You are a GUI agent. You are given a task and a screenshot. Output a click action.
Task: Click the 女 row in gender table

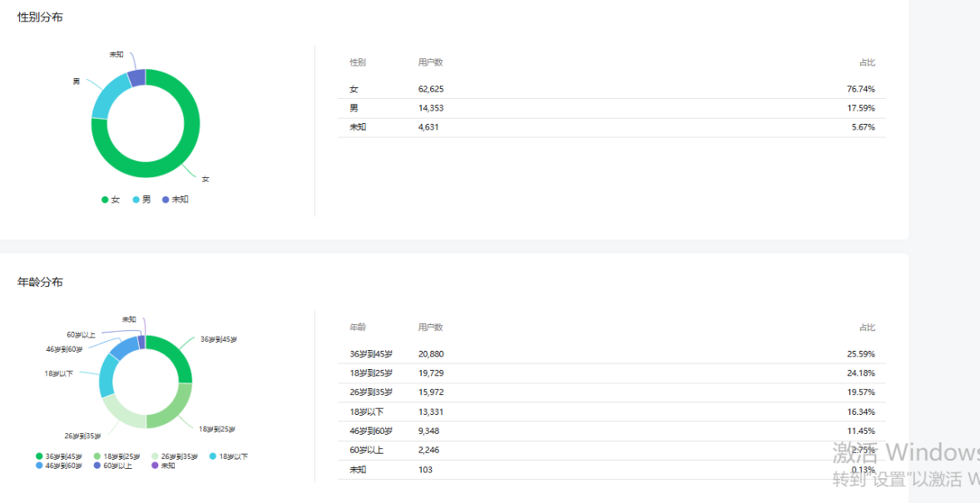(611, 89)
